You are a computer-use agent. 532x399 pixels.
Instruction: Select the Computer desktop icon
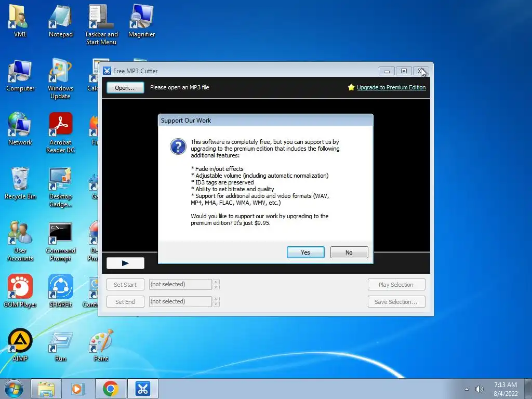tap(20, 75)
